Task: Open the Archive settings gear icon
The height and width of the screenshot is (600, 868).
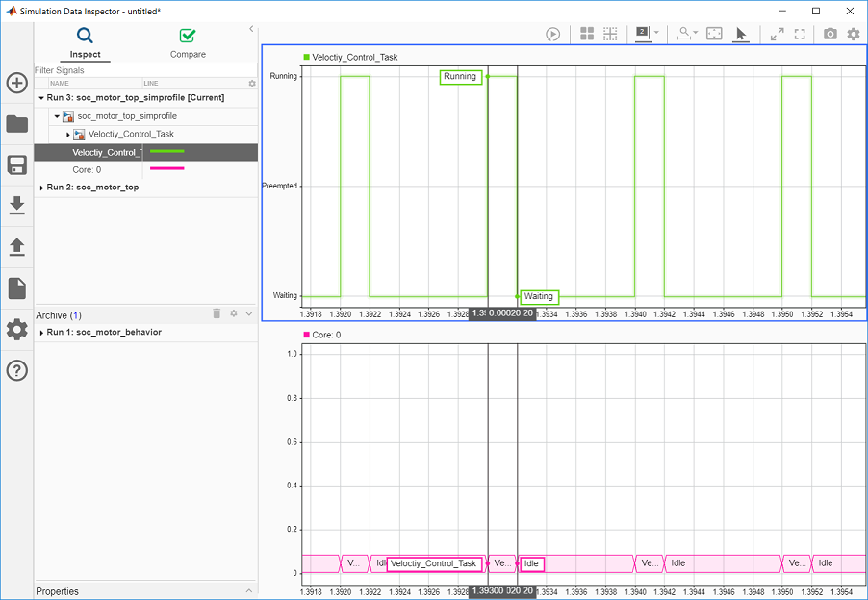Action: pyautogui.click(x=234, y=313)
